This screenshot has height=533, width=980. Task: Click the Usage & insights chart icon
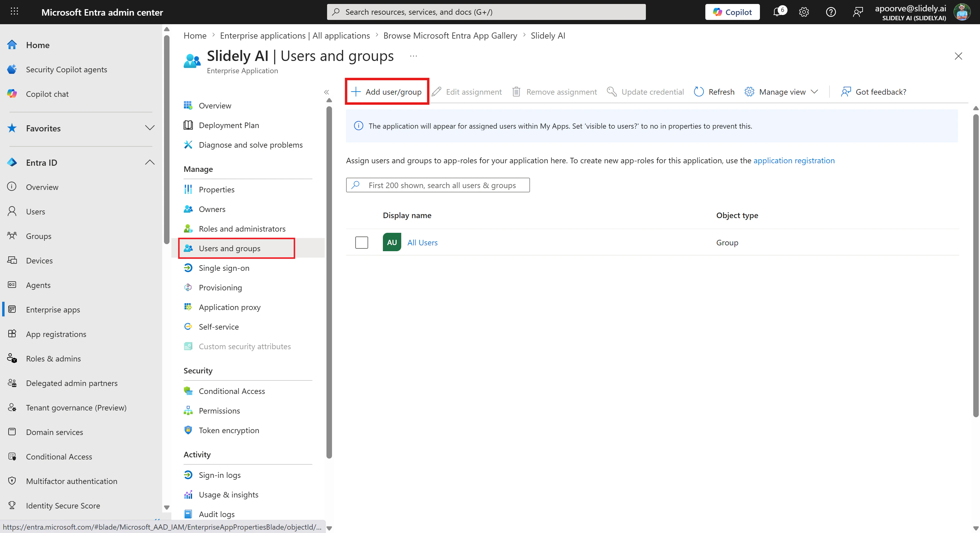coord(188,495)
